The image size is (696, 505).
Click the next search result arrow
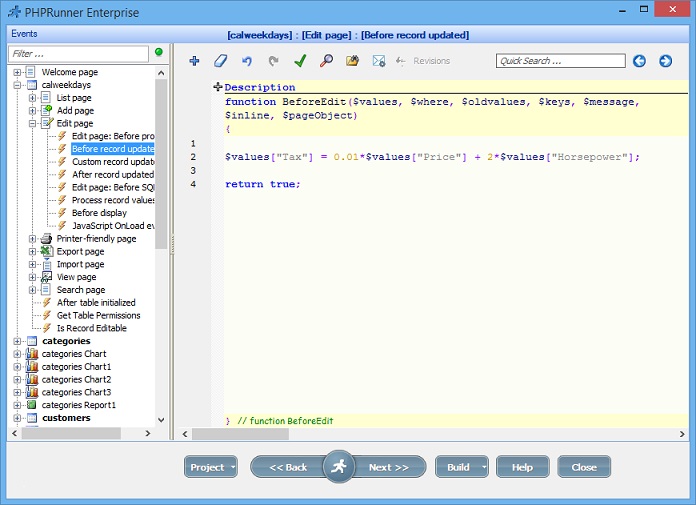click(665, 61)
